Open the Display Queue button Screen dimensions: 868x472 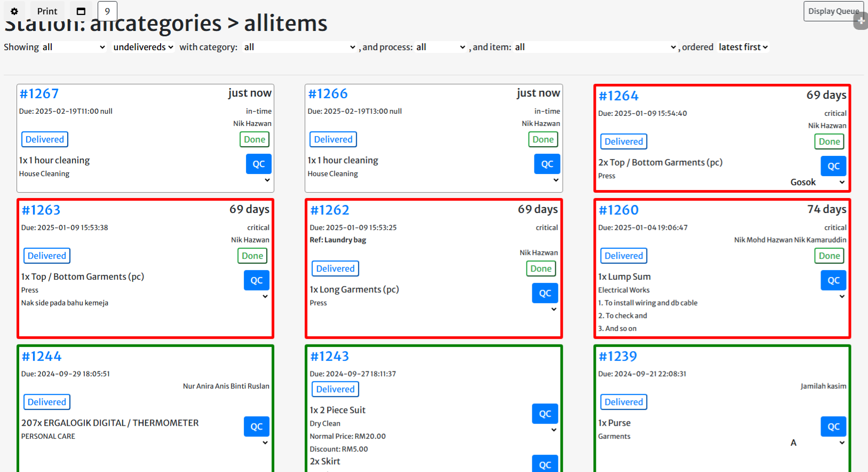click(x=833, y=11)
